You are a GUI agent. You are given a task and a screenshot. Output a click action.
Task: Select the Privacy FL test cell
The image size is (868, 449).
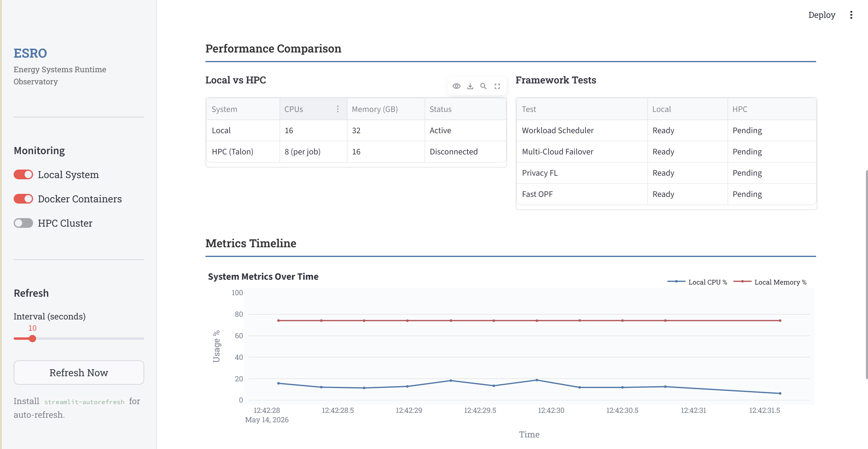pyautogui.click(x=582, y=173)
